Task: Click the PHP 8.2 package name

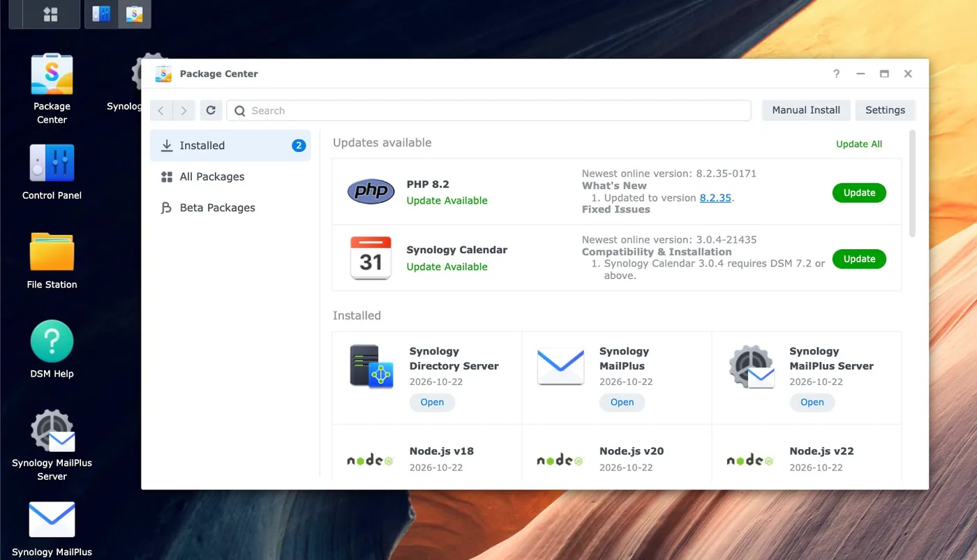Action: tap(428, 184)
